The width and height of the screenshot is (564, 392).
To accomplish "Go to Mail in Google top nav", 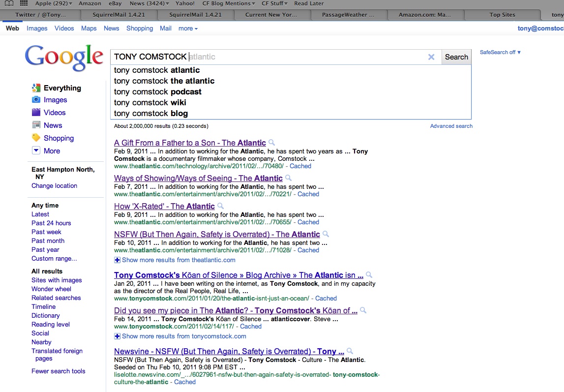I will click(x=165, y=29).
